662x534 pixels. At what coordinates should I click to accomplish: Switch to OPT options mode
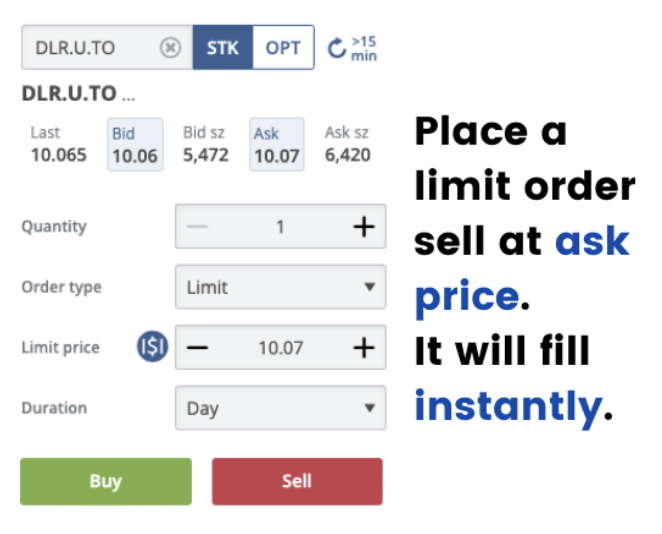coord(283,48)
